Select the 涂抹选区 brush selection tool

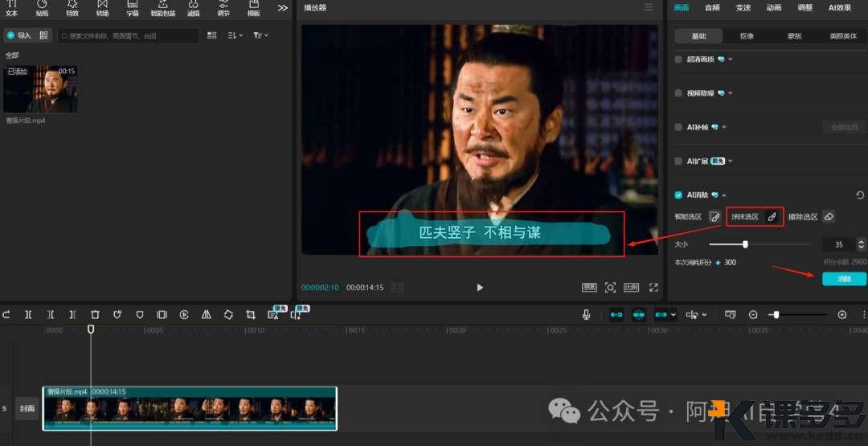coord(772,217)
